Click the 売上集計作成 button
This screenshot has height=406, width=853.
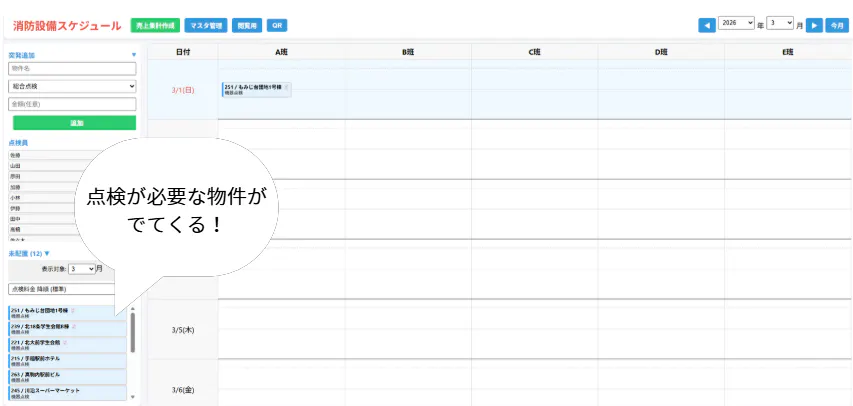pos(154,25)
